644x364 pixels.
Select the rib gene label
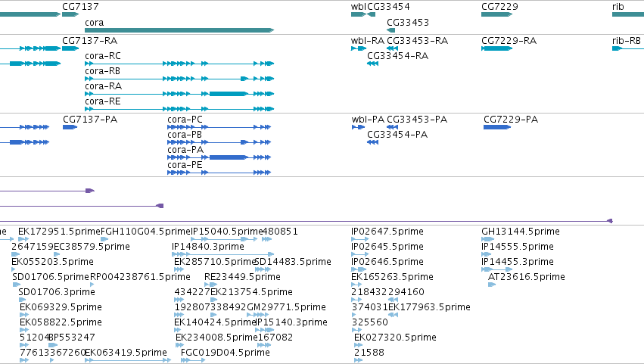(618, 7)
